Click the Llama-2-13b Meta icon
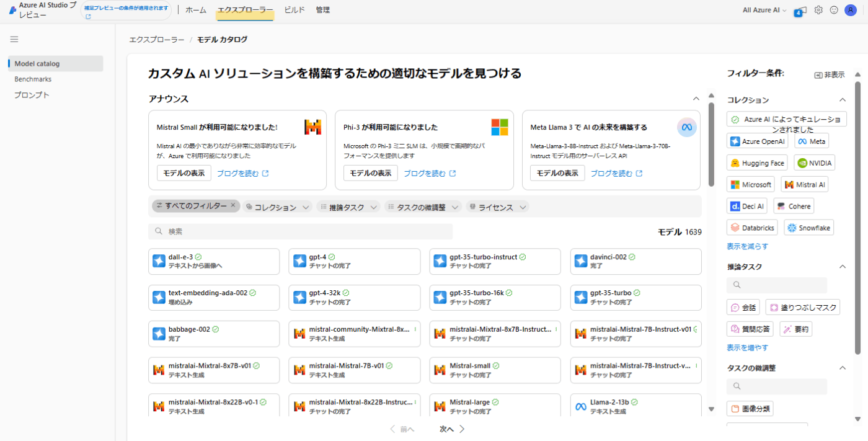Screen dimensions: 868x441 tap(580, 406)
